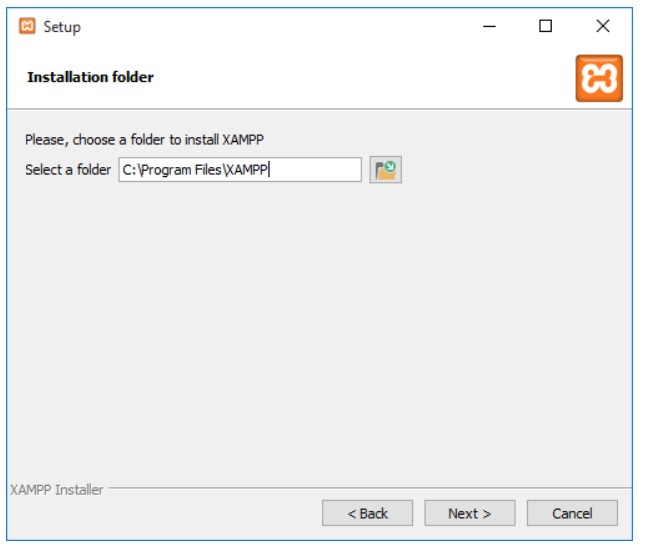Click the Installation folder heading
The height and width of the screenshot is (551, 645).
tap(91, 78)
